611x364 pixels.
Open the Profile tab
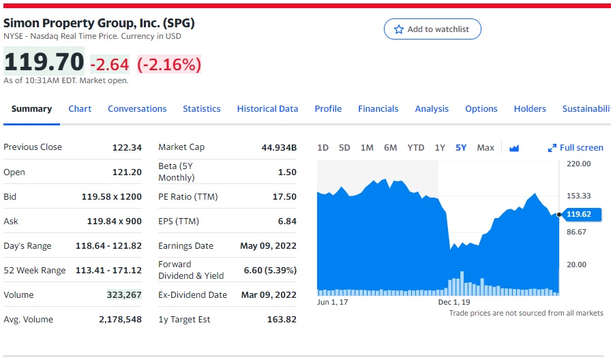328,109
